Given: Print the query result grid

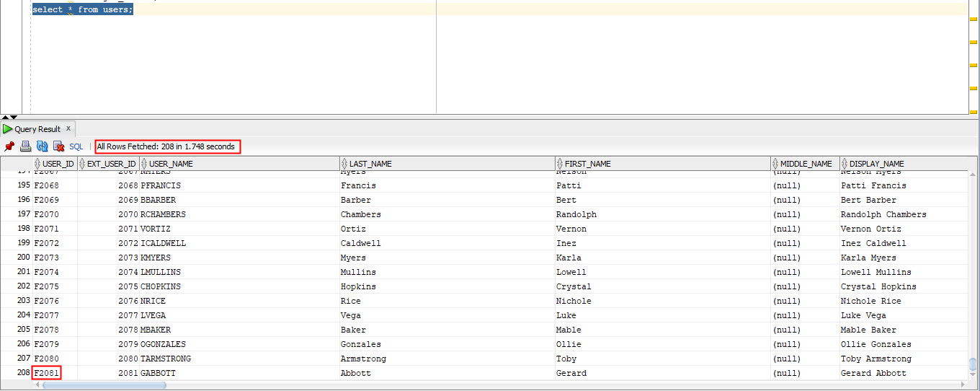Looking at the screenshot, I should coord(26,146).
